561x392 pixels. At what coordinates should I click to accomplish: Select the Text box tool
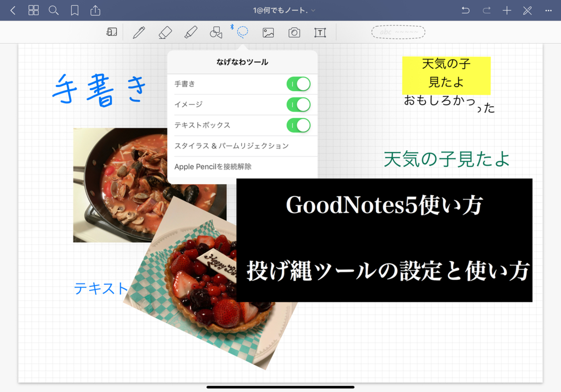click(320, 32)
